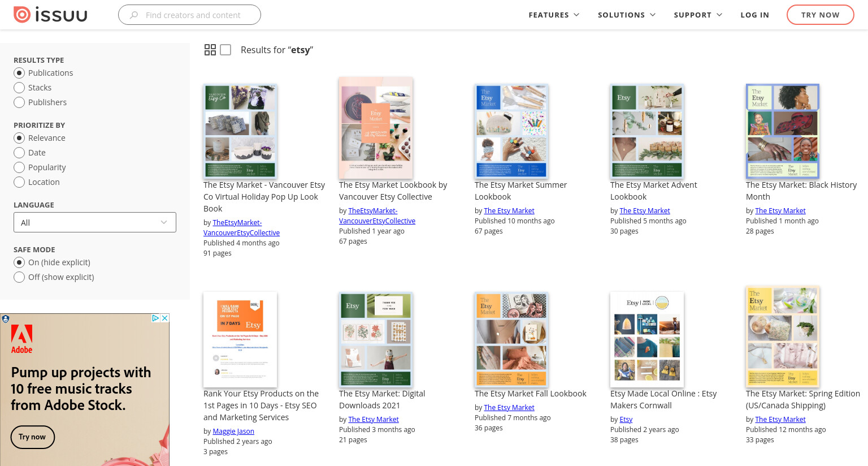Open Vancouver Etsy Co Holiday Pop Up thumbnail
Image resolution: width=868 pixels, height=466 pixels.
(x=240, y=131)
